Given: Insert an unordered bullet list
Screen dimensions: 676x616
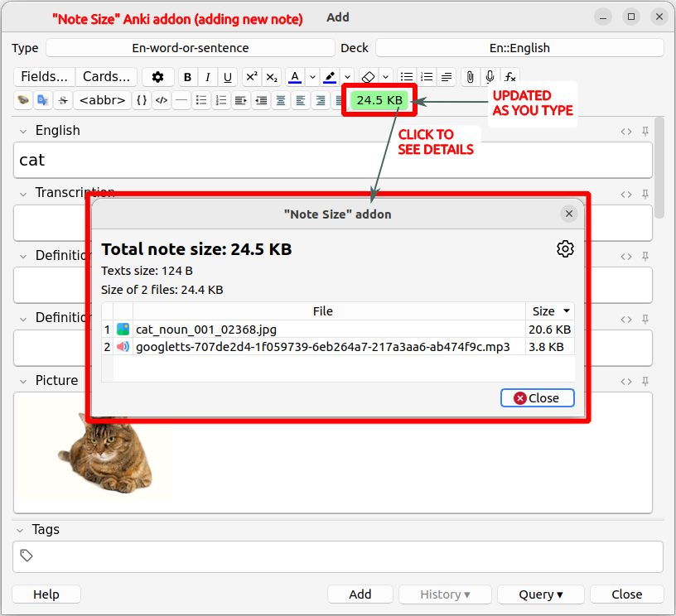Looking at the screenshot, I should coord(406,77).
